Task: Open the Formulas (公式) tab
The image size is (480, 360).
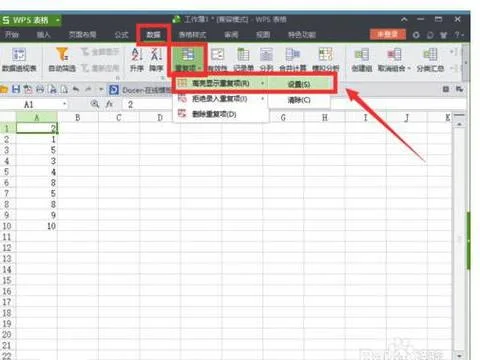Action: coord(121,35)
